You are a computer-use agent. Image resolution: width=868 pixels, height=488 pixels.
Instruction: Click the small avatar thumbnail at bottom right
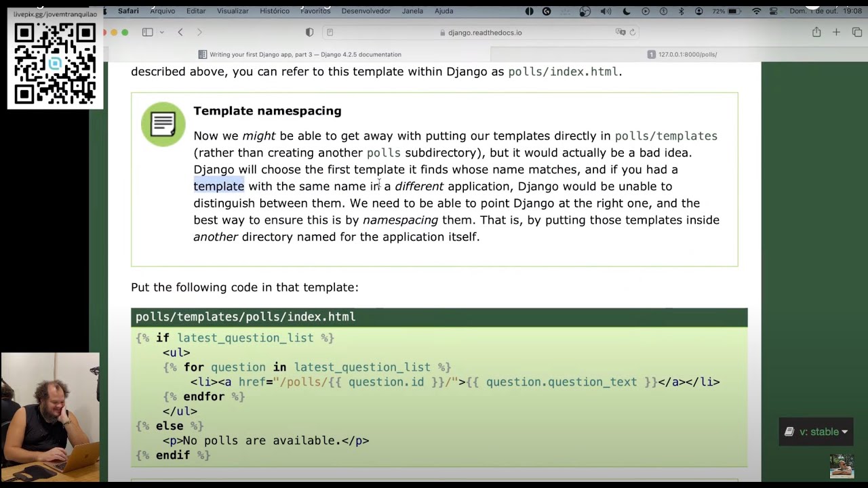click(x=842, y=466)
